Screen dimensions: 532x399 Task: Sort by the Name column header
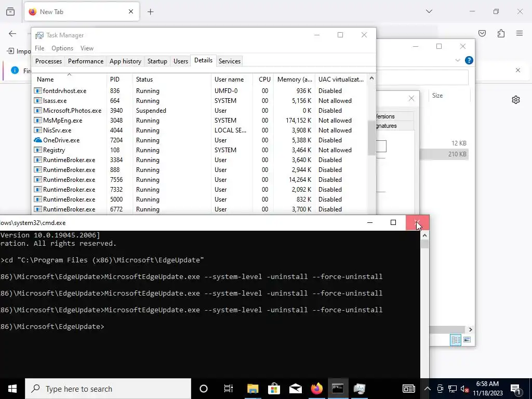(x=69, y=79)
